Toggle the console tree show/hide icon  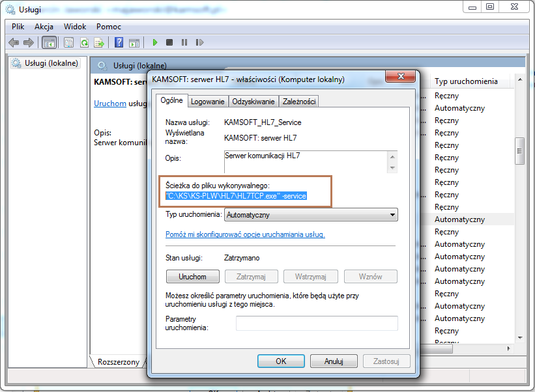[49, 42]
